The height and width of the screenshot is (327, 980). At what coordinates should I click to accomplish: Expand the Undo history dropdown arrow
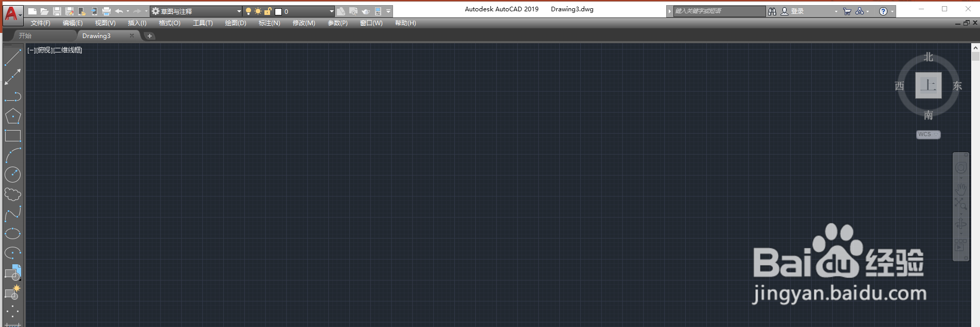128,11
